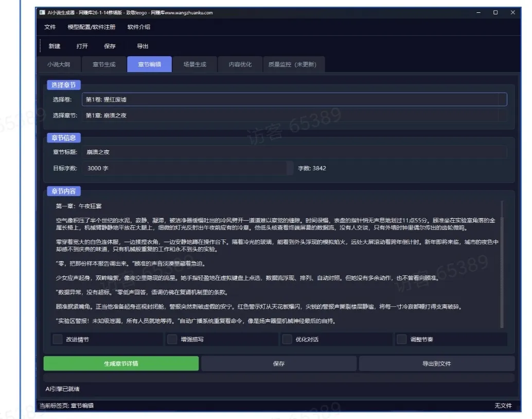Image resolution: width=532 pixels, height=419 pixels.
Task: Minimize the AI小说生成器 window
Action: point(478,12)
